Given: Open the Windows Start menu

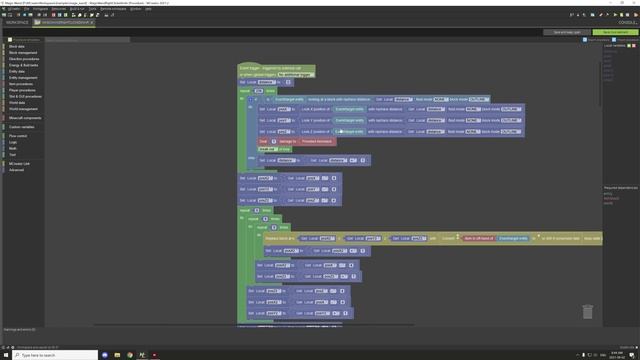Looking at the screenshot, I should click(6, 355).
